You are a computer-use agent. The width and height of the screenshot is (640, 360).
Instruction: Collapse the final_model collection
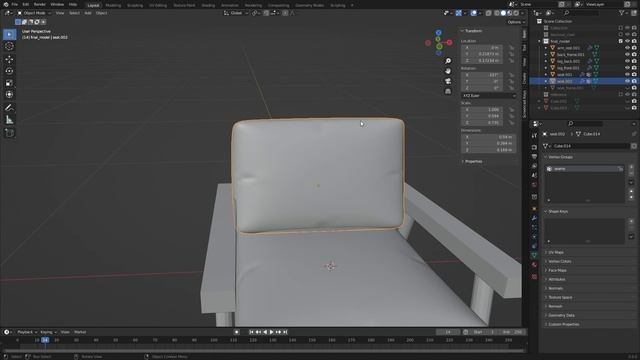[539, 41]
